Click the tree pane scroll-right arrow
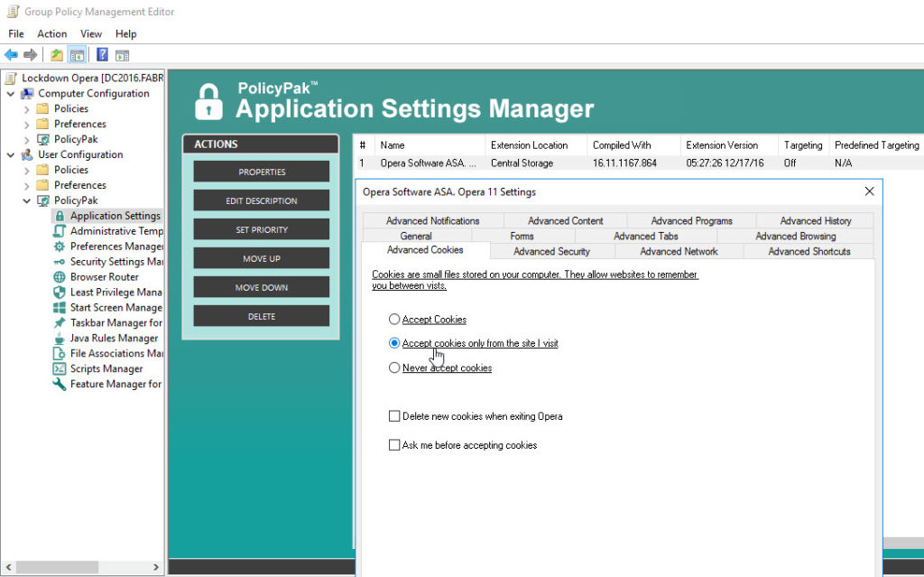 click(x=155, y=567)
